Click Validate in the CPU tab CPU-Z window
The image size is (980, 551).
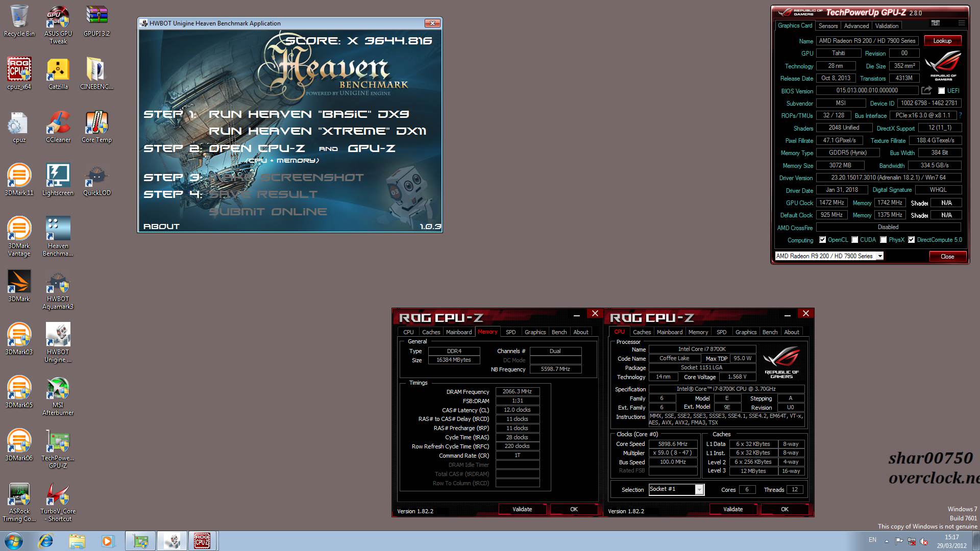tap(733, 509)
